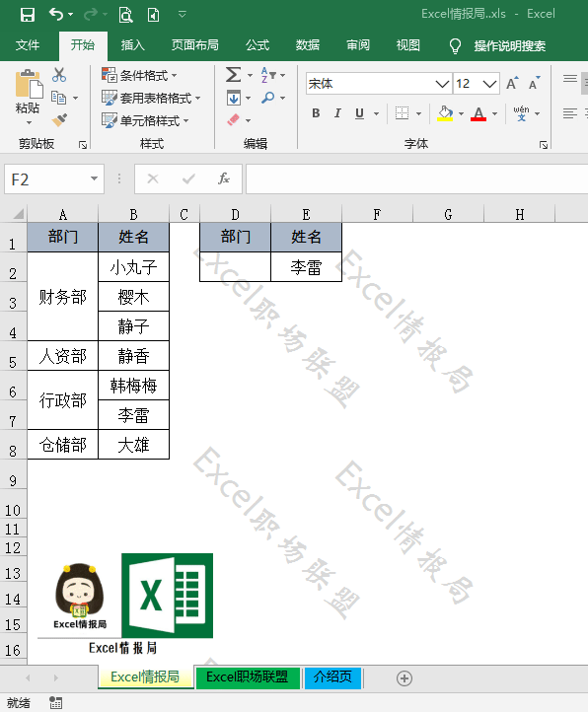588x712 pixels.
Task: Select cell with 财务部
Action: tap(63, 297)
